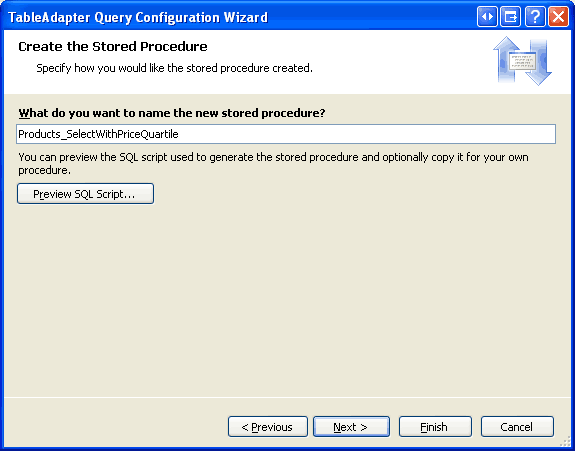Click the 'What do you want to name' label
The height and width of the screenshot is (451, 575).
coord(172,113)
